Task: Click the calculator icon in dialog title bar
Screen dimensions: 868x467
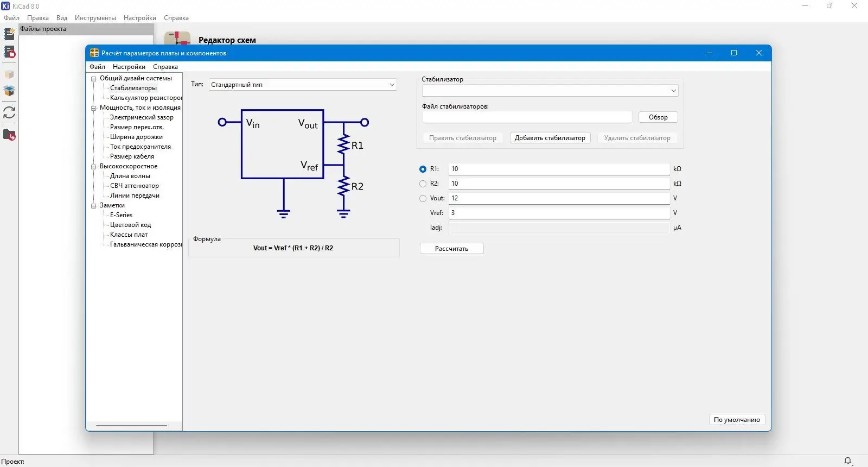Action: click(x=94, y=53)
